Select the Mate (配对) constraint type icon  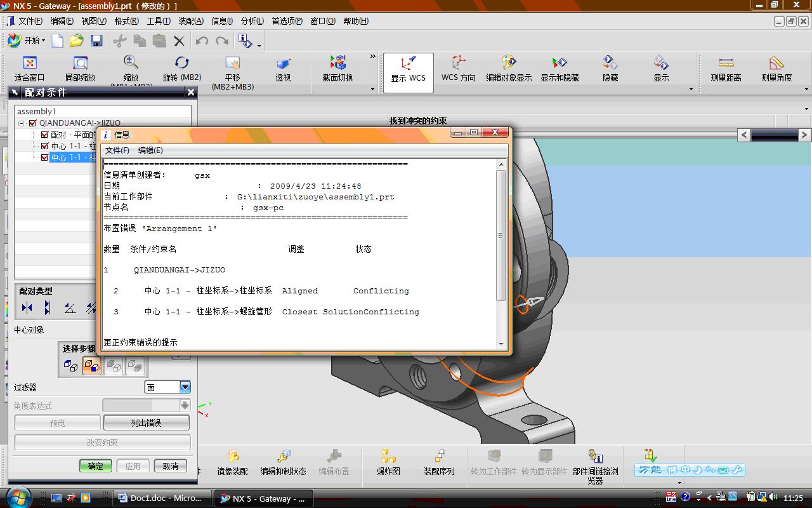[27, 308]
